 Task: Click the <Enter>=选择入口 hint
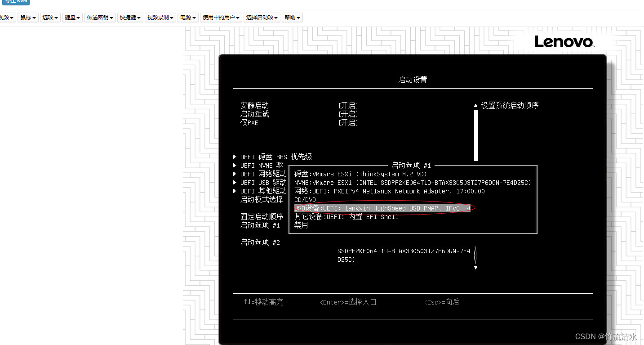pyautogui.click(x=348, y=302)
